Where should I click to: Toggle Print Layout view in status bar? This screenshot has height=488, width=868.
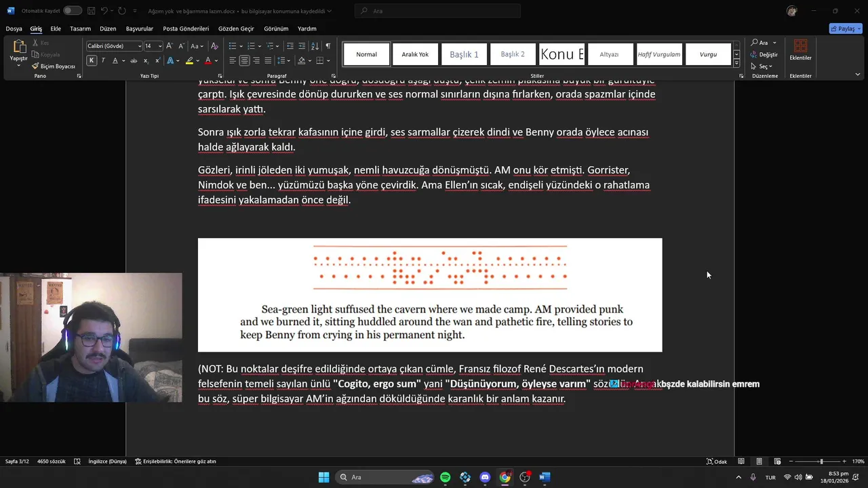759,461
